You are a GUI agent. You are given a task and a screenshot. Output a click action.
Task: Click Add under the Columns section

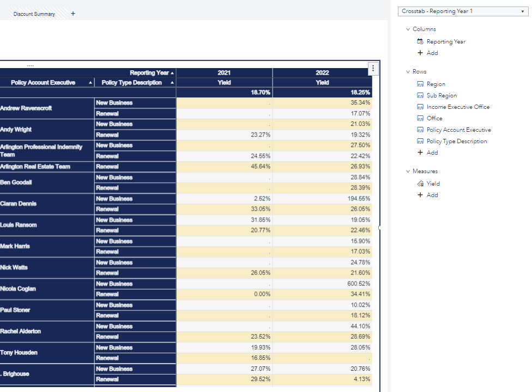pyautogui.click(x=427, y=53)
